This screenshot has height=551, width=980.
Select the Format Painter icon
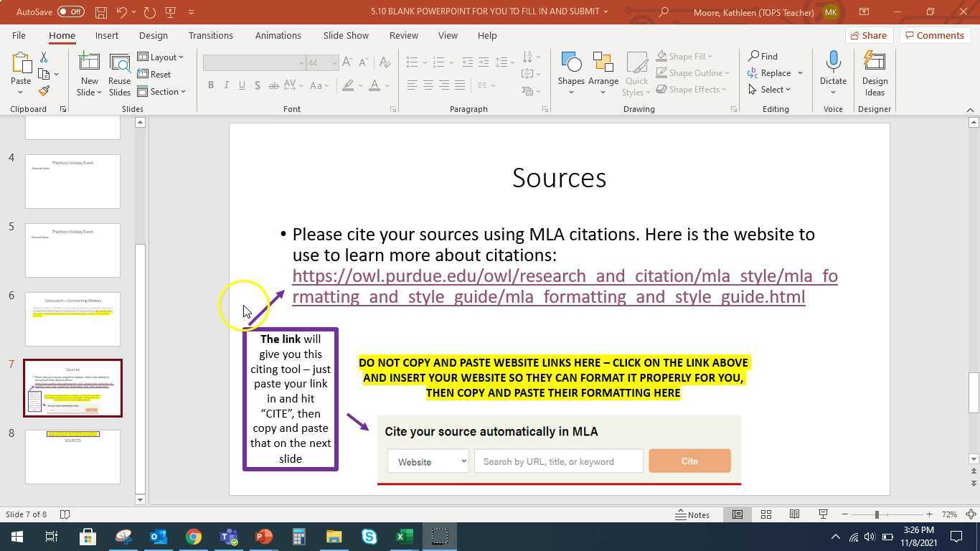tap(43, 90)
